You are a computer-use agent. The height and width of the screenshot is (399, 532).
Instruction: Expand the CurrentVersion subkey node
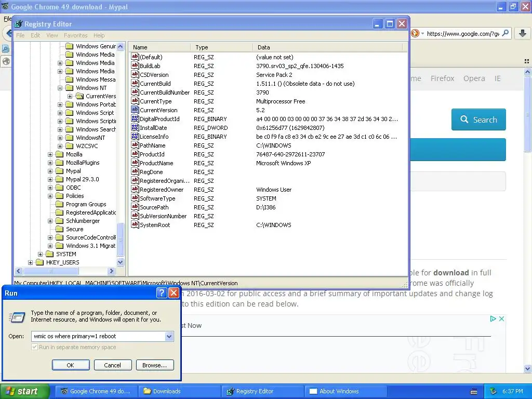(x=70, y=96)
